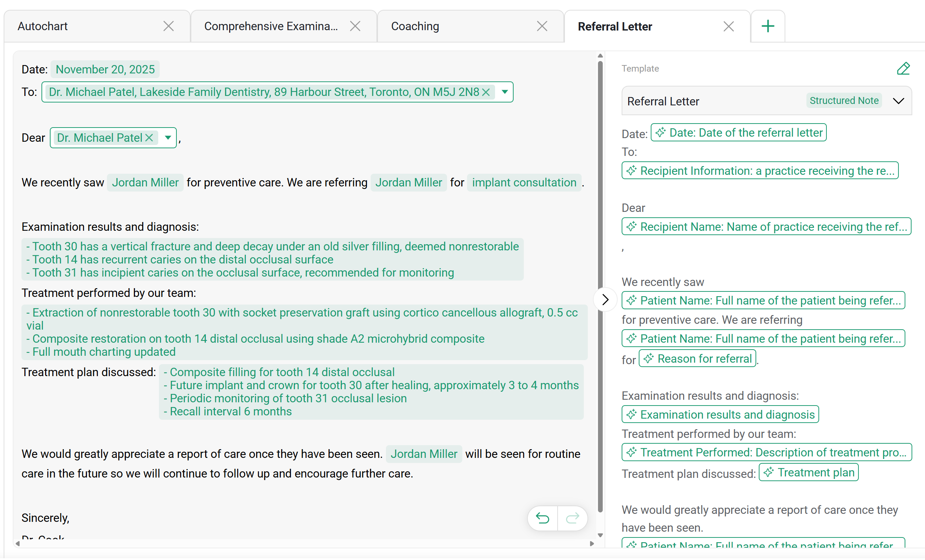
Task: Open the Dear recipient name dropdown
Action: tap(168, 138)
